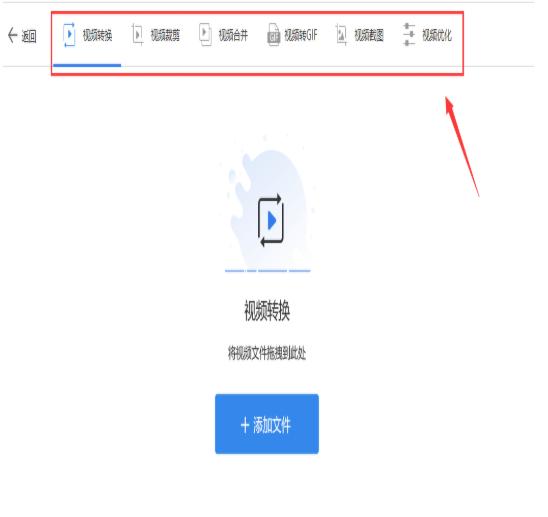The width and height of the screenshot is (548, 517).
Task: Click the 视频截图 screenshot icon
Action: (341, 35)
